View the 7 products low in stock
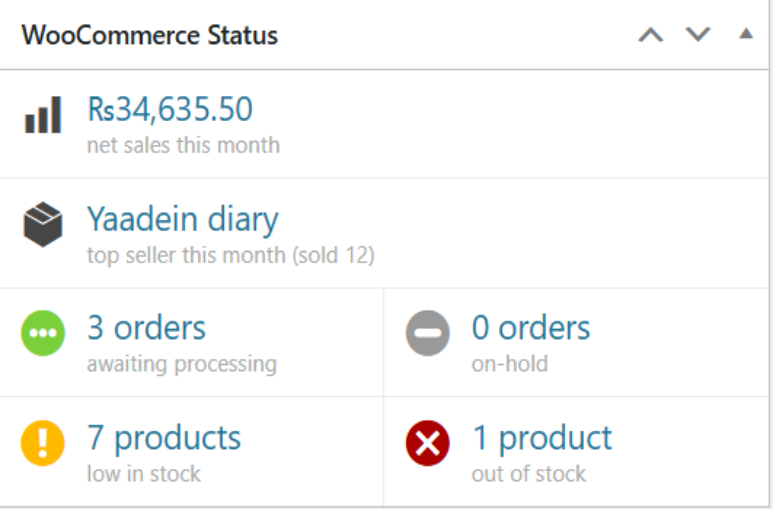Screen dimensions: 773x509 tap(164, 438)
